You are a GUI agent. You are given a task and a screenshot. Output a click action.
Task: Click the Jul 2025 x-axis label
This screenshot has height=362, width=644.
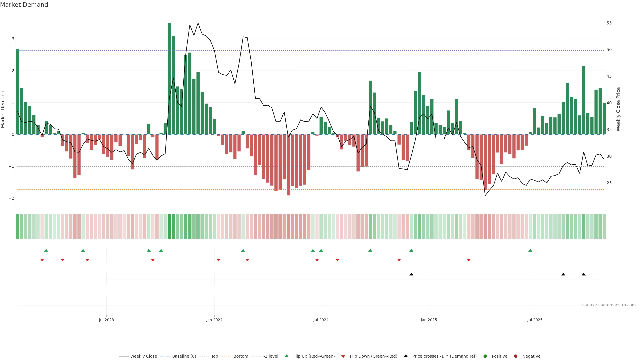(535, 320)
